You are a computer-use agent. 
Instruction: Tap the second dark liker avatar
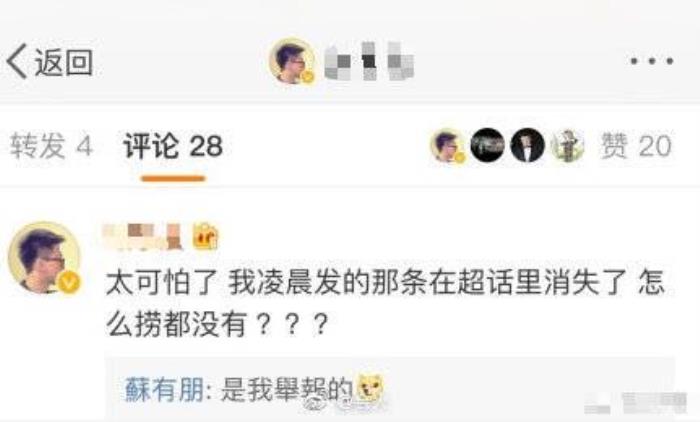coord(488,145)
